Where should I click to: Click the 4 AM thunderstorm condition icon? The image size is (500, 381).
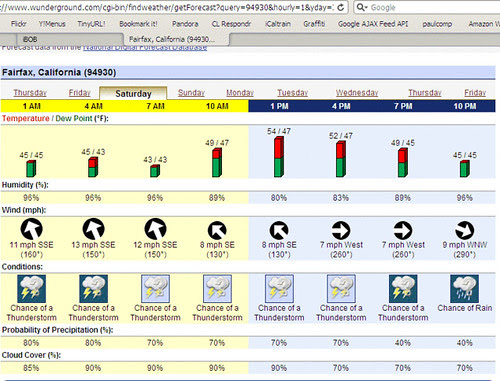click(x=93, y=289)
